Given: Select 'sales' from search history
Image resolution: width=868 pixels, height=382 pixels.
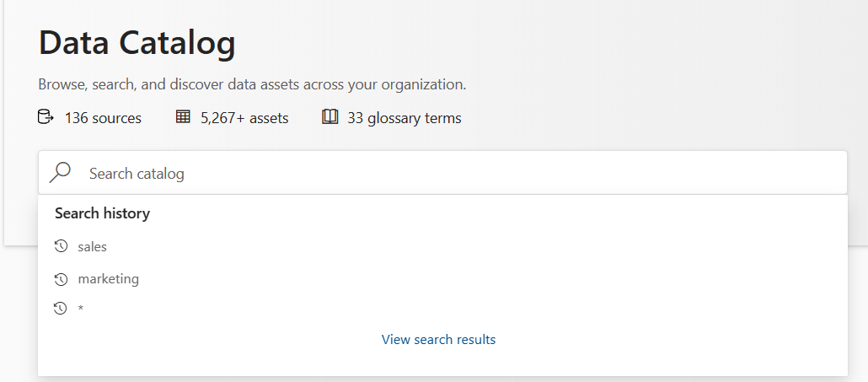Looking at the screenshot, I should tap(92, 246).
